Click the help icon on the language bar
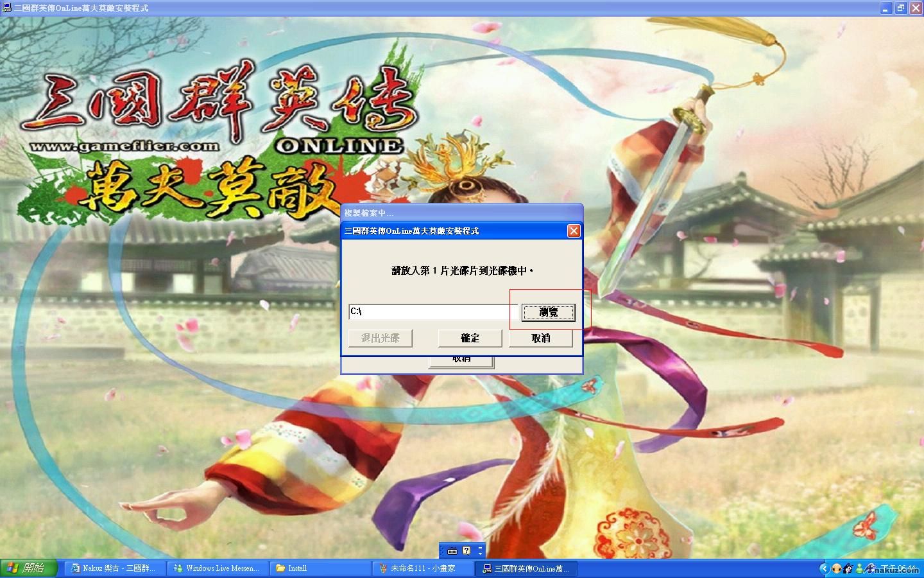This screenshot has height=578, width=924. (466, 550)
